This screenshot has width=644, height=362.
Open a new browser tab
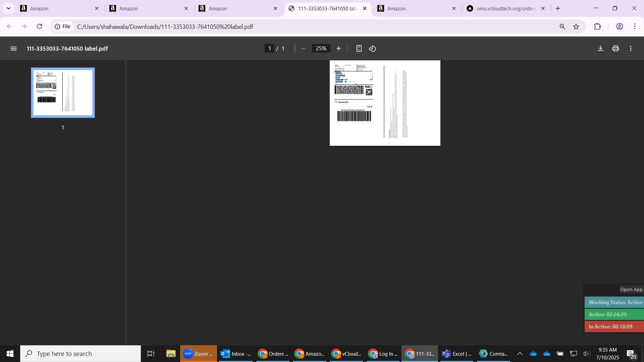(558, 8)
